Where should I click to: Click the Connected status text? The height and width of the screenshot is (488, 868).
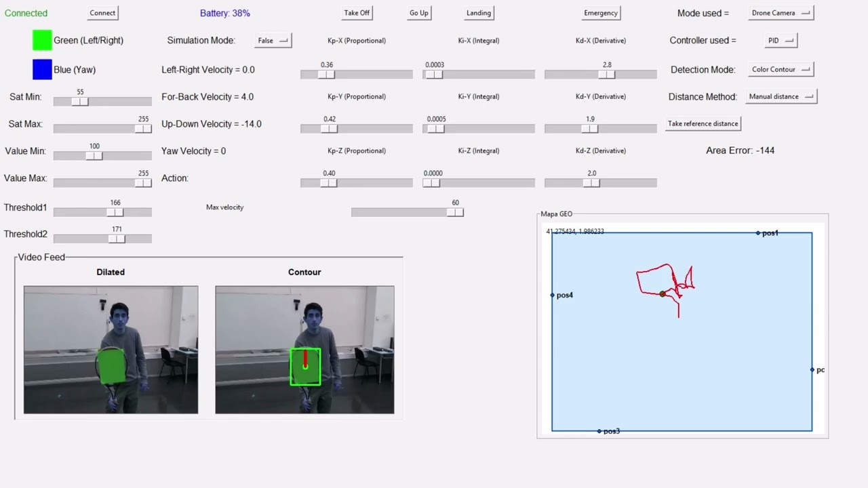pos(26,13)
